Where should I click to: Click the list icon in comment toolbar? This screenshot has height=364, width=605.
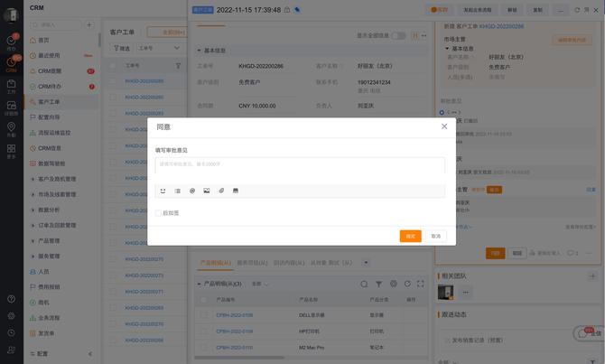click(x=177, y=191)
